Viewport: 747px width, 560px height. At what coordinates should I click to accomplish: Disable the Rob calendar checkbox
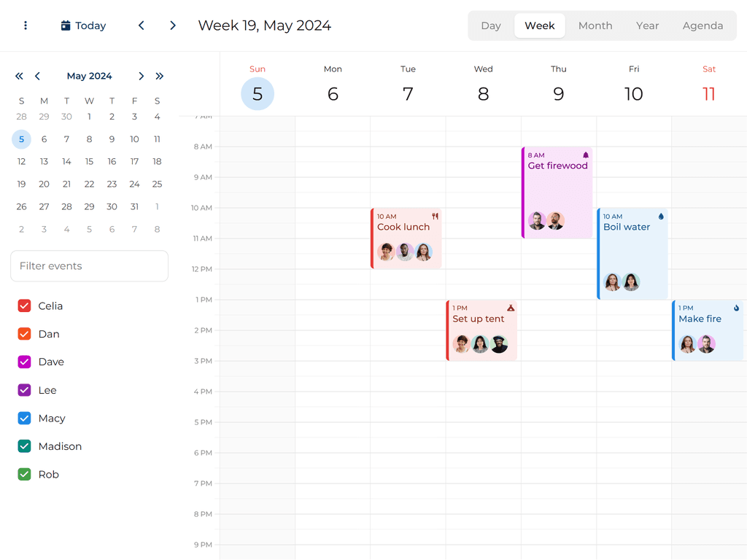click(24, 475)
